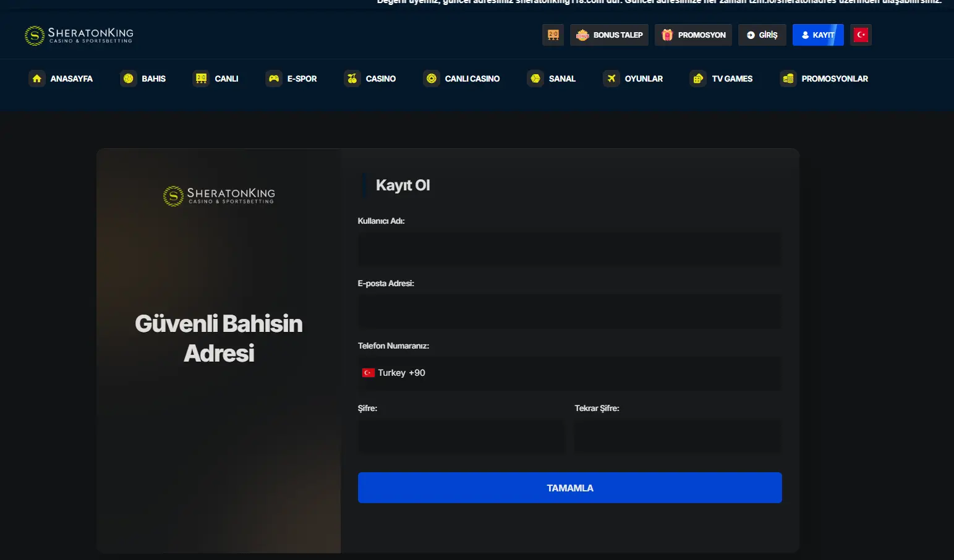Viewport: 954px width, 560px height.
Task: Click the Promosyonlar coins icon
Action: [x=788, y=78]
